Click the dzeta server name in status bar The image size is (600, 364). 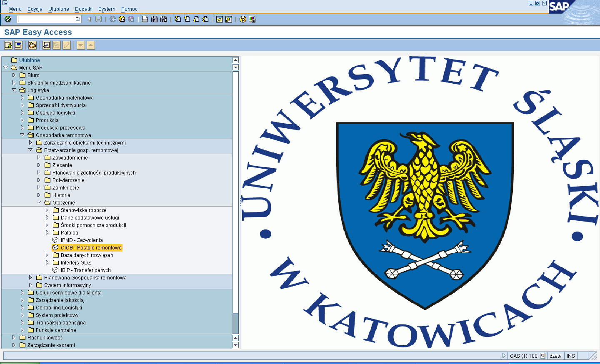(x=555, y=356)
